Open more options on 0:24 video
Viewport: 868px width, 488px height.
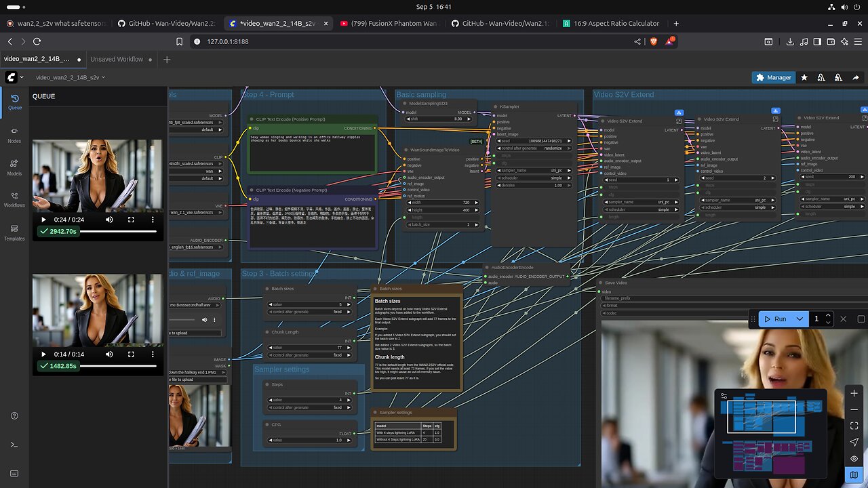coord(153,220)
